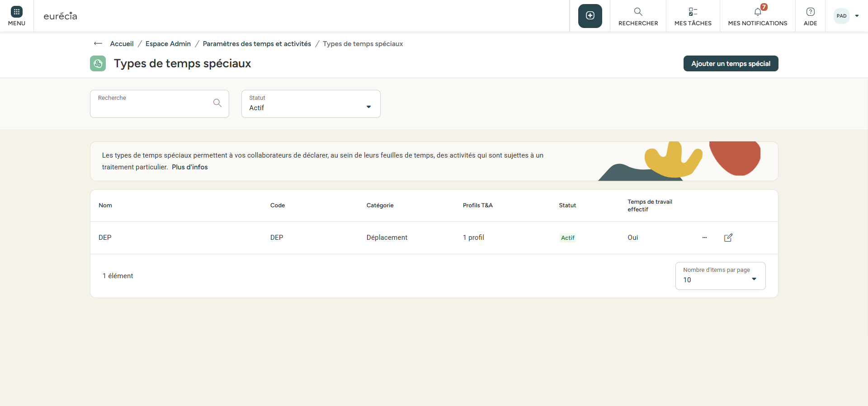Click the quick-add plus icon button
868x406 pixels.
pyautogui.click(x=590, y=16)
